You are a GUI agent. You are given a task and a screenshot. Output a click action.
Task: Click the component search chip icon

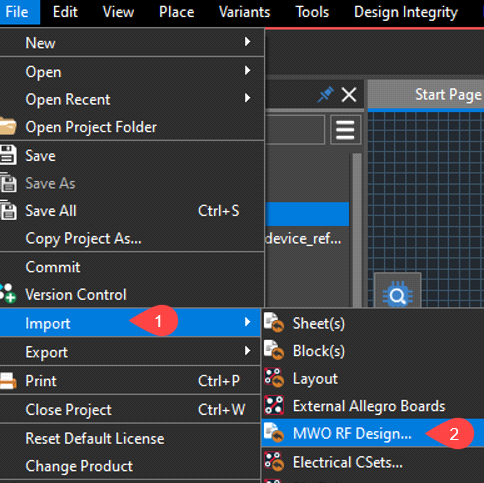point(398,294)
